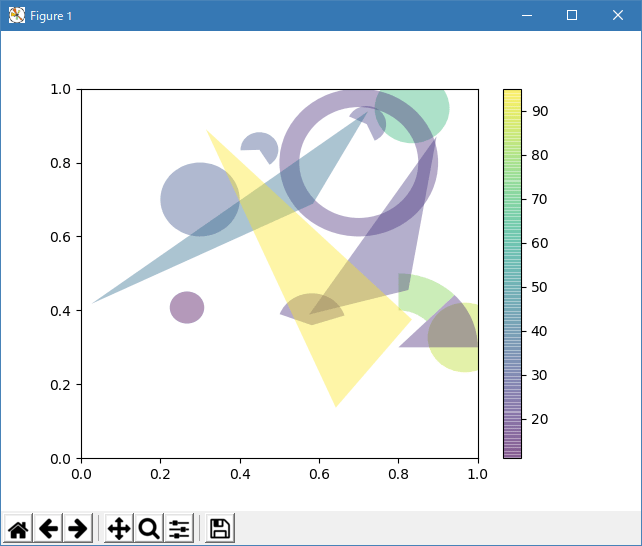Activate the Zoom to rectangle tool

[x=149, y=528]
